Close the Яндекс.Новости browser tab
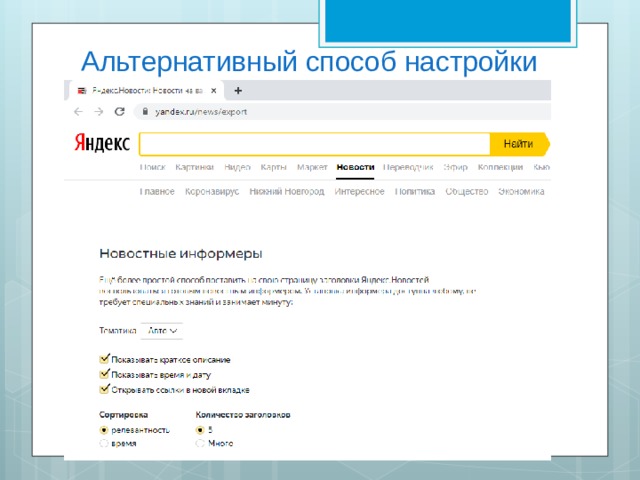Image resolution: width=640 pixels, height=480 pixels. tap(213, 91)
